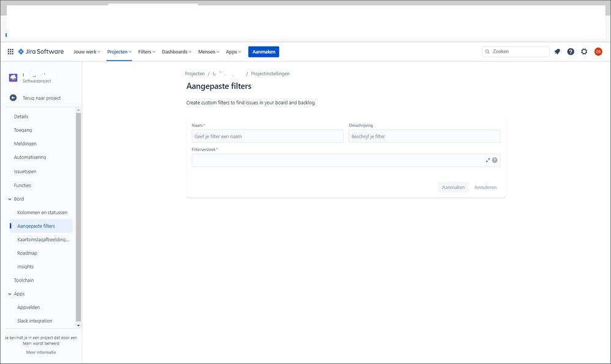The height and width of the screenshot is (364, 611).
Task: Open the notifications bell icon
Action: [x=557, y=51]
